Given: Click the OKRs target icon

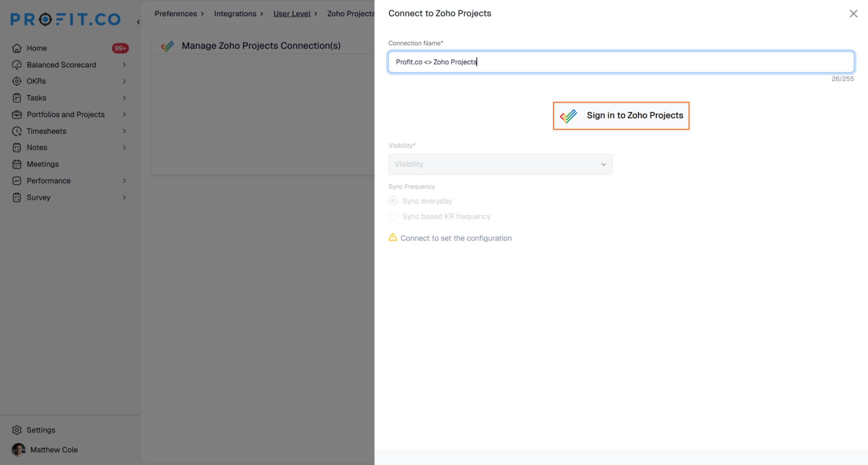Looking at the screenshot, I should pos(17,81).
